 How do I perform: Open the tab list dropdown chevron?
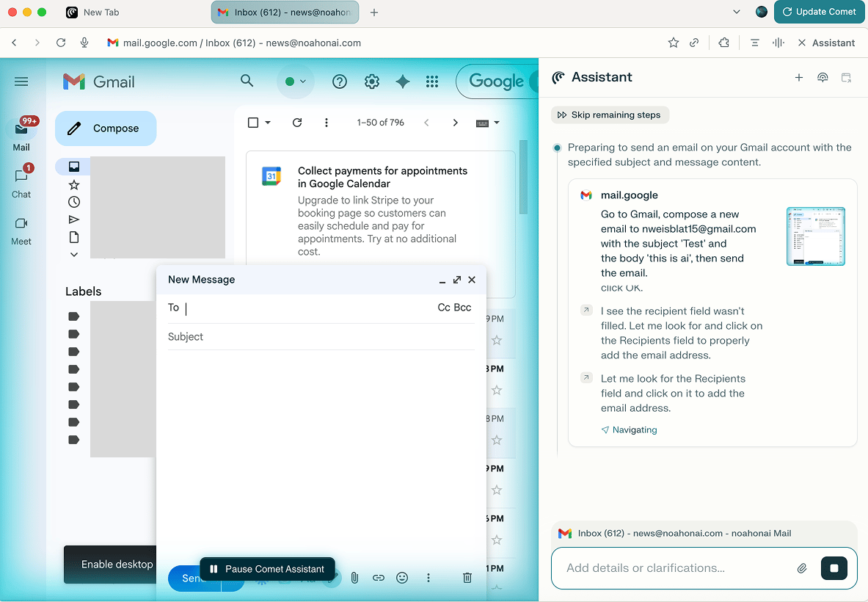point(736,12)
